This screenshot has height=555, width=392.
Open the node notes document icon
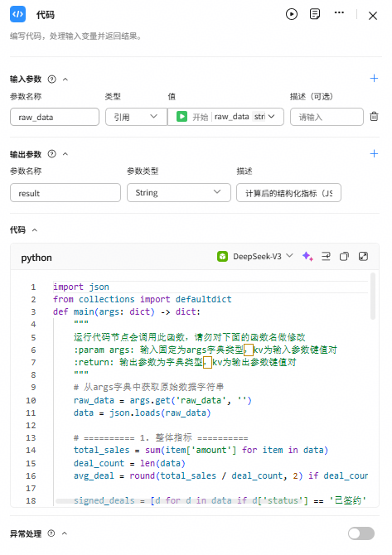pos(315,15)
